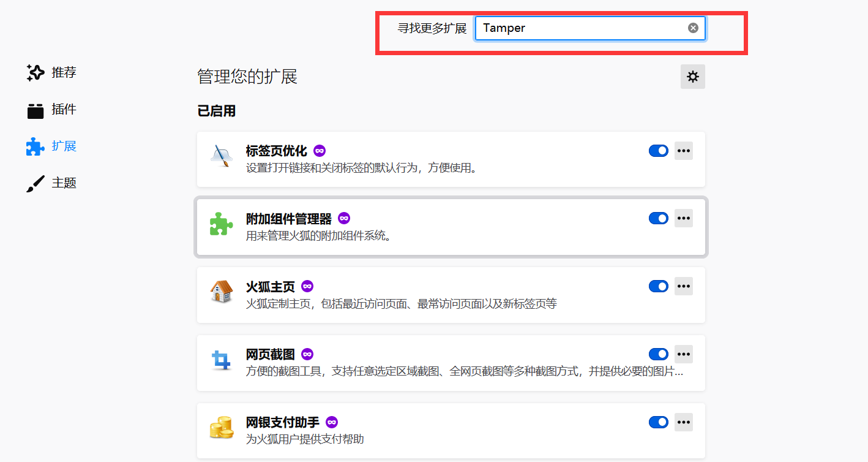Open the 插件 (Plugins) section icon
The image size is (868, 462).
point(35,109)
